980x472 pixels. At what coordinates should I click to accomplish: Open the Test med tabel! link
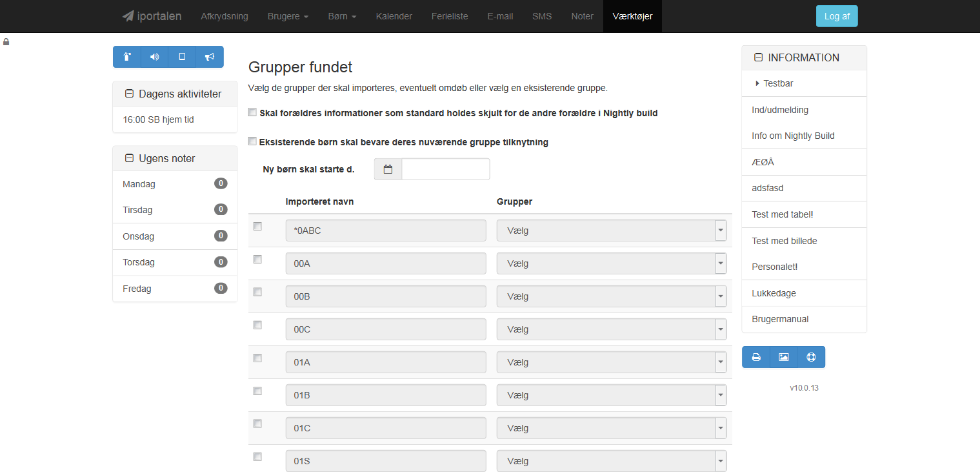[804, 214]
